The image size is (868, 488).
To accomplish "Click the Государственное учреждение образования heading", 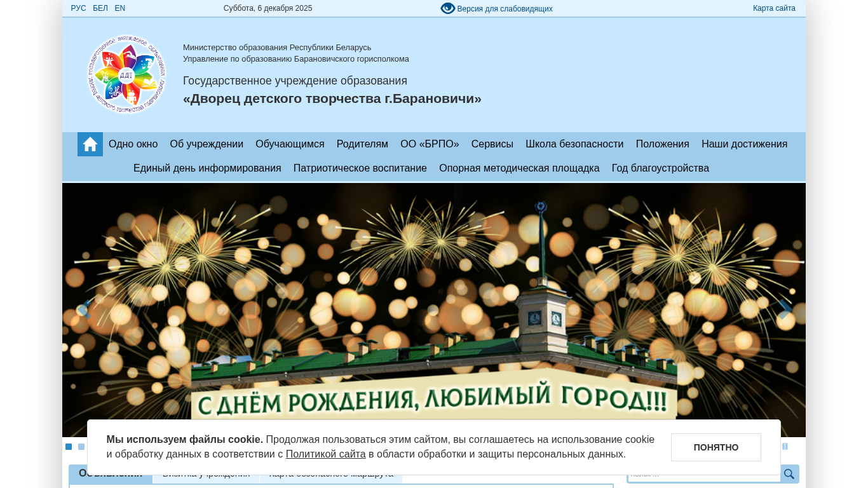I will coord(295,81).
